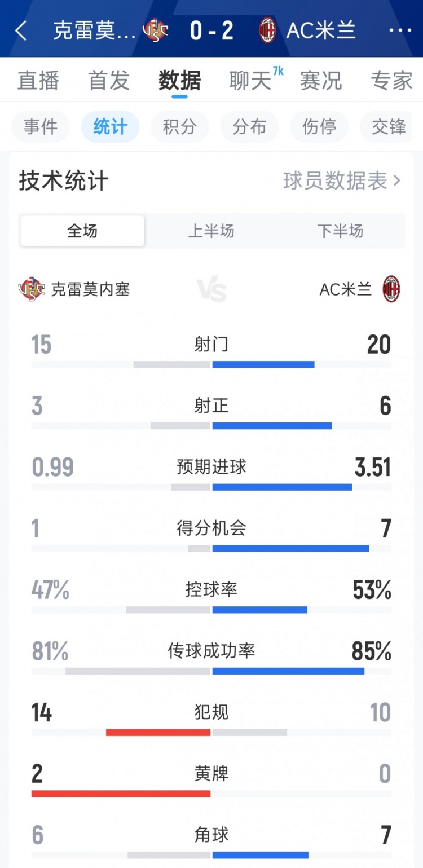Switch to 下半场 second-half stats

pos(340,231)
